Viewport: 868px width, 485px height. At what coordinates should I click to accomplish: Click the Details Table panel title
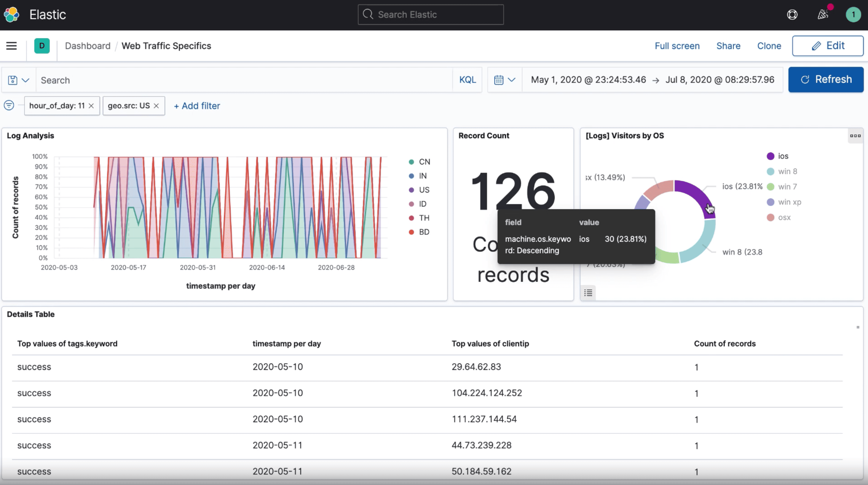(31, 314)
